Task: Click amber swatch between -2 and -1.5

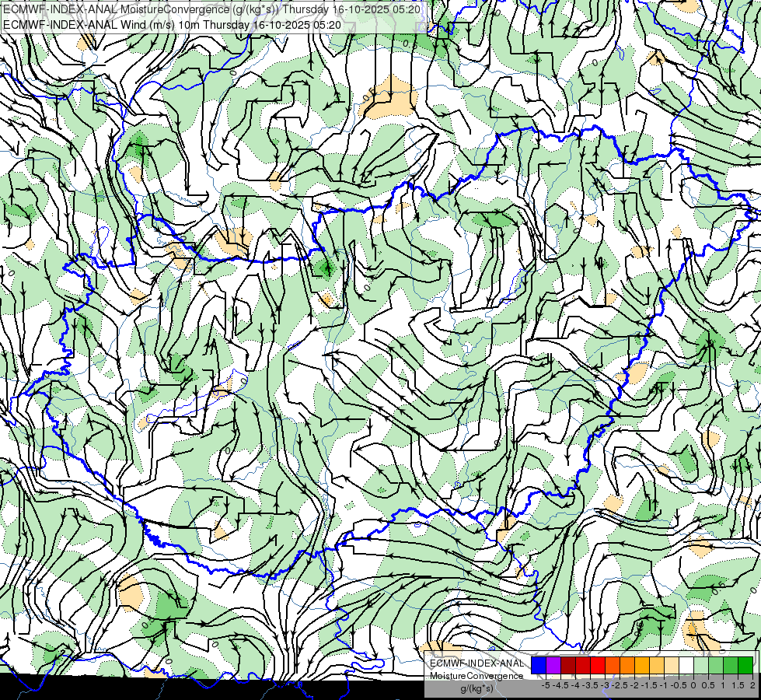Action: coord(642,665)
